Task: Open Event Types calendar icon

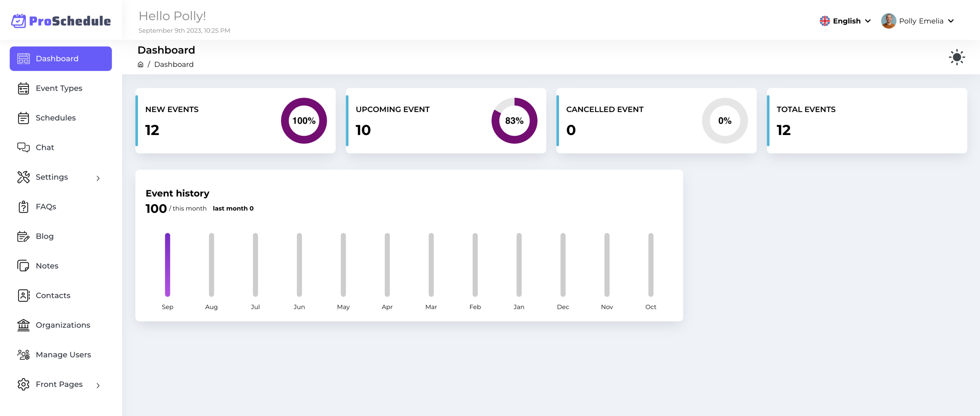Action: pyautogui.click(x=23, y=88)
